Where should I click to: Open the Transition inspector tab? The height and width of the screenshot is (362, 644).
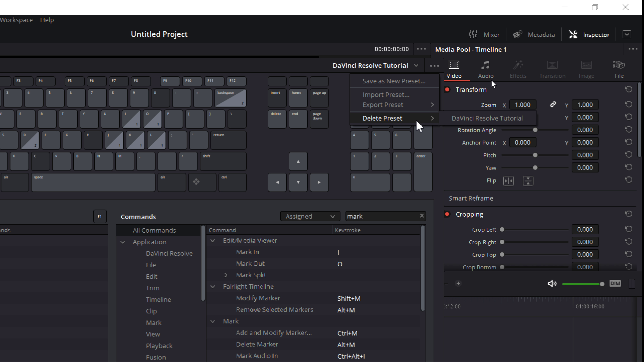click(552, 70)
